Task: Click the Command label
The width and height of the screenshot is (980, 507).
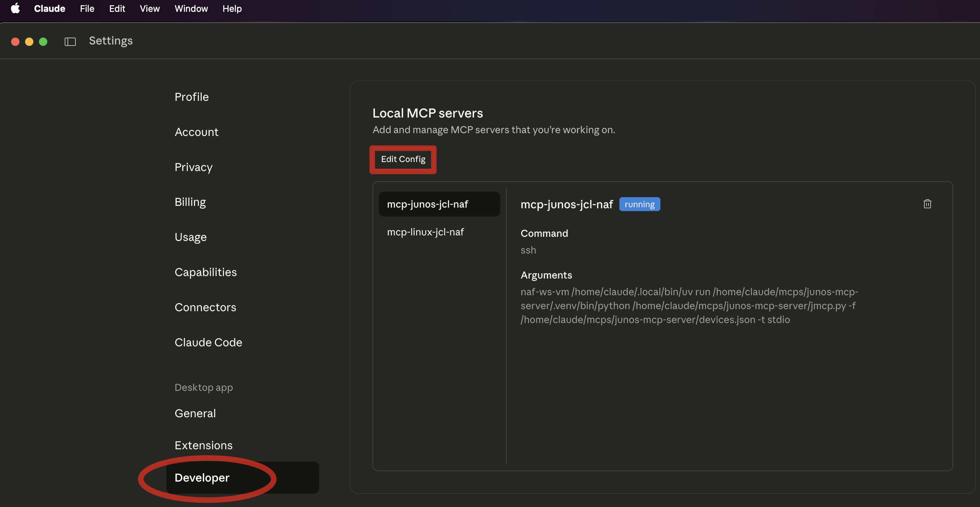Action: point(544,233)
